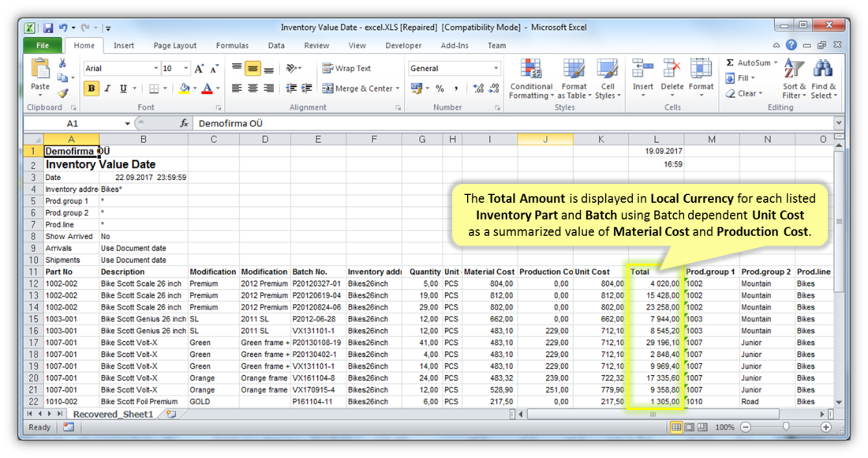Select the Recovered_Sheet1 sheet tab

coord(113,415)
